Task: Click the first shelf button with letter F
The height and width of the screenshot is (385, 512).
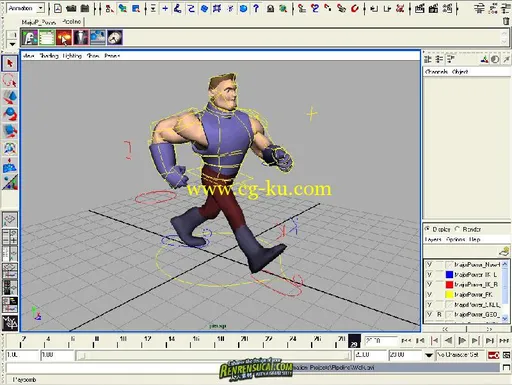Action: click(30, 37)
